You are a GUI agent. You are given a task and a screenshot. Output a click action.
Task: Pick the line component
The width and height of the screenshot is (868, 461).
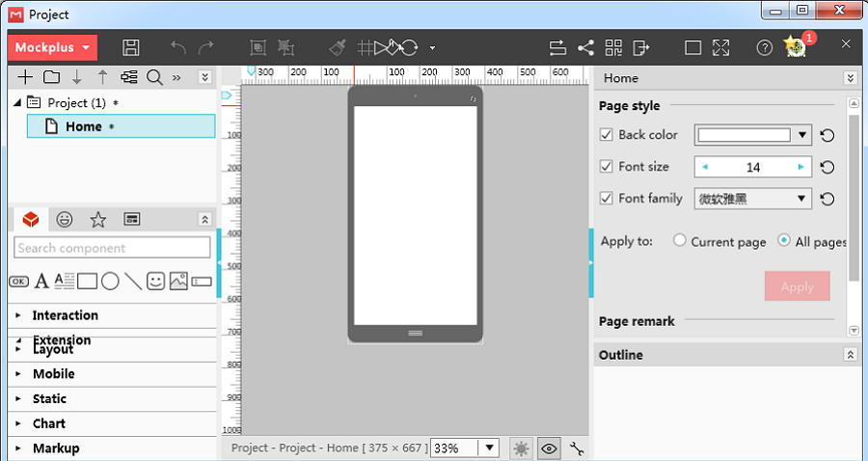point(133,282)
